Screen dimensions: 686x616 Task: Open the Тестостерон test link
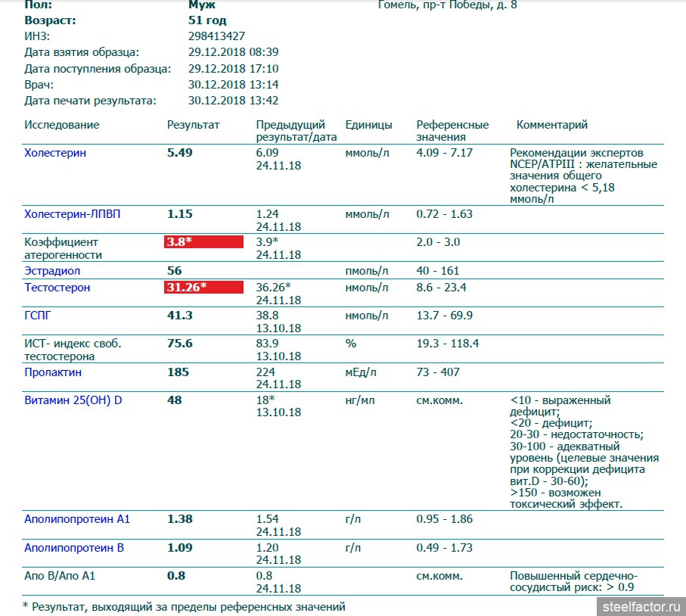point(57,288)
